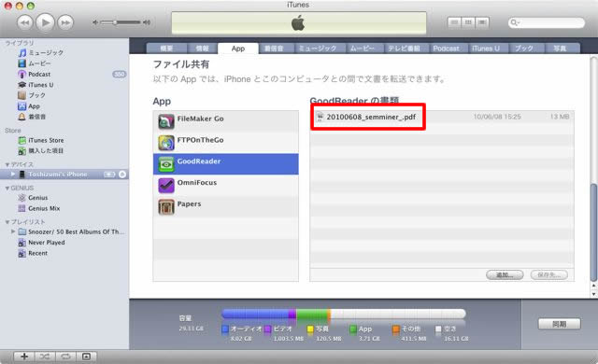The width and height of the screenshot is (598, 364).
Task: Collapse the デバイス section
Action: pyautogui.click(x=7, y=164)
